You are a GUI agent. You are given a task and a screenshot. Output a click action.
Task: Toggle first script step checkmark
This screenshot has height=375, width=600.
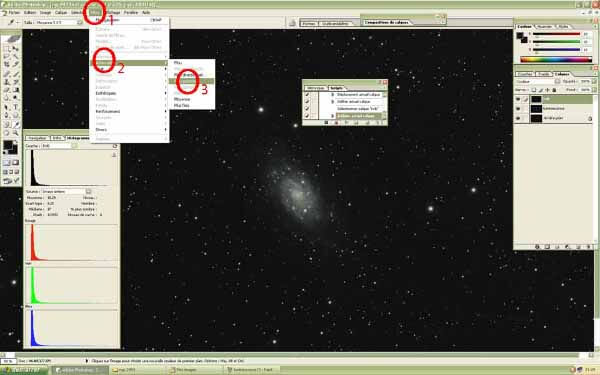[307, 95]
